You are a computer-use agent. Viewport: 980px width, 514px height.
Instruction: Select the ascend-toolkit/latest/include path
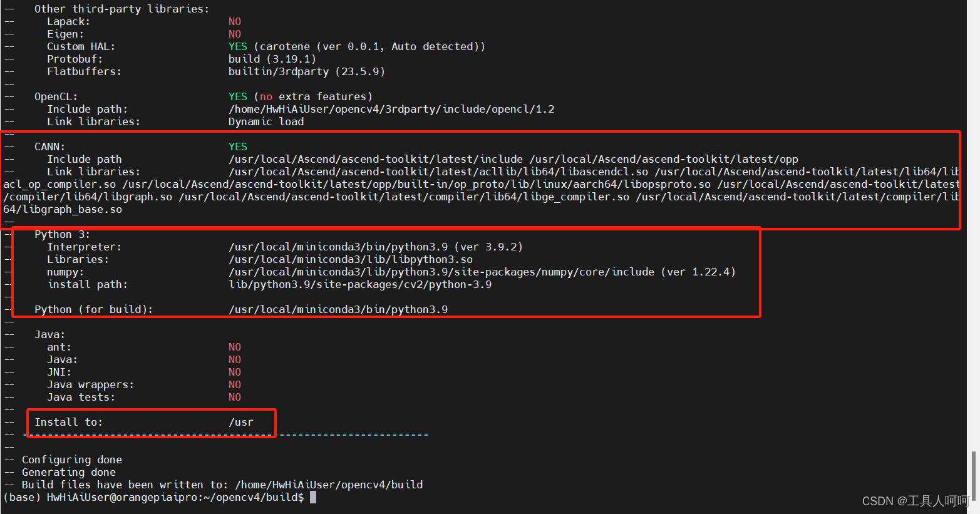376,159
